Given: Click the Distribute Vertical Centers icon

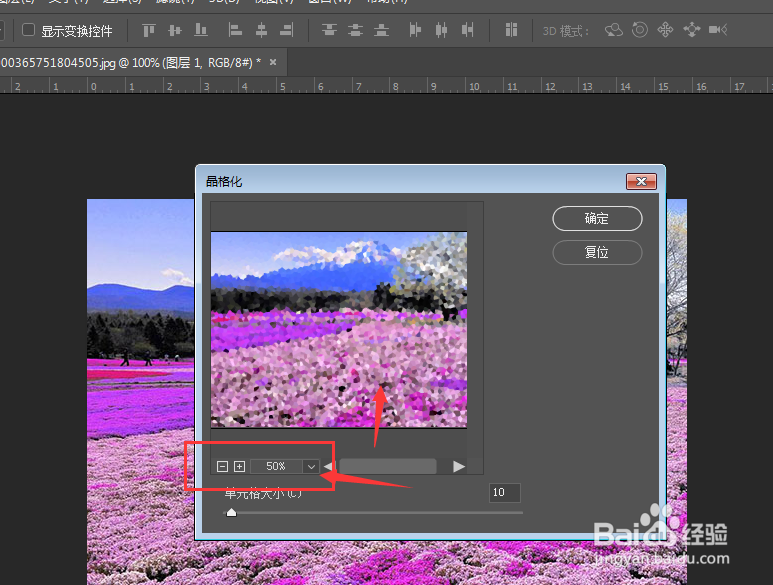Looking at the screenshot, I should pyautogui.click(x=355, y=31).
